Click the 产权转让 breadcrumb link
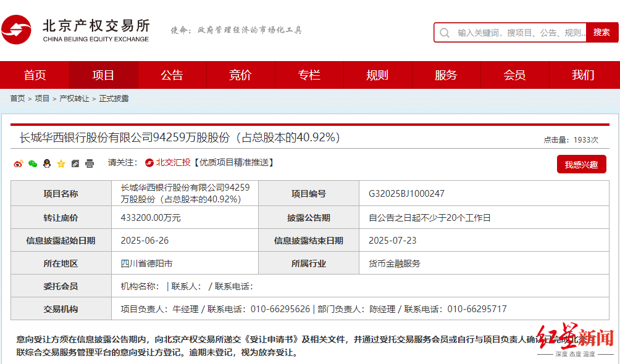 coord(74,99)
